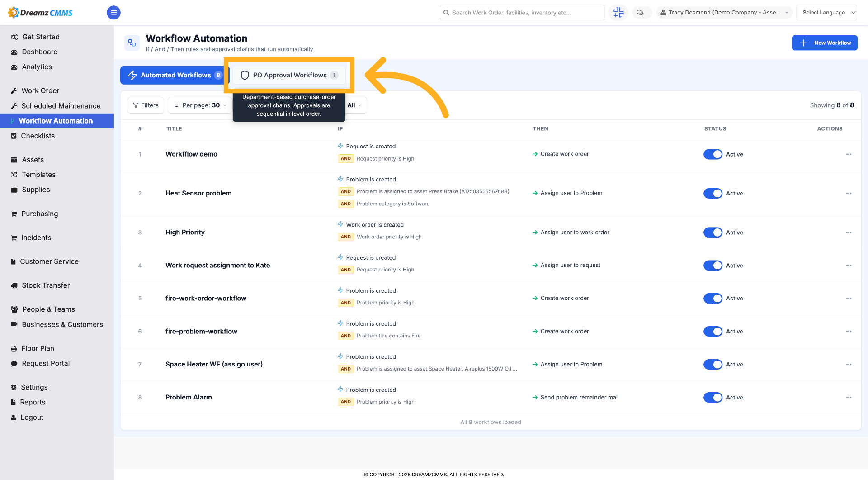Disable the Heat Sensor problem toggle
Image resolution: width=868 pixels, height=480 pixels.
[x=713, y=193]
